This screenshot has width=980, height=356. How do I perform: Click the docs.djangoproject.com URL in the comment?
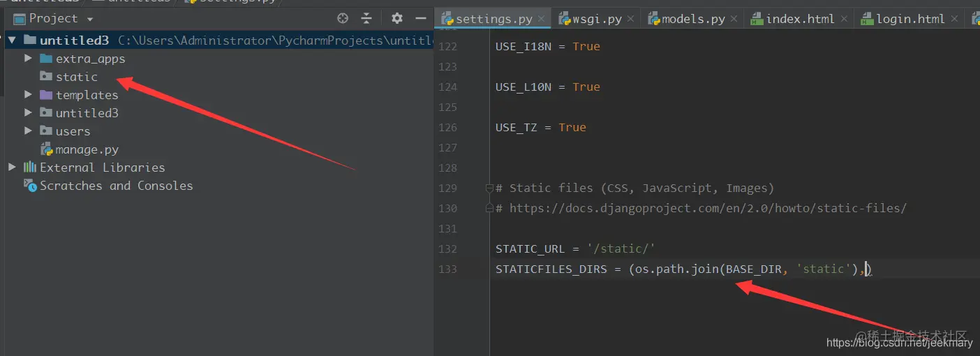click(708, 208)
